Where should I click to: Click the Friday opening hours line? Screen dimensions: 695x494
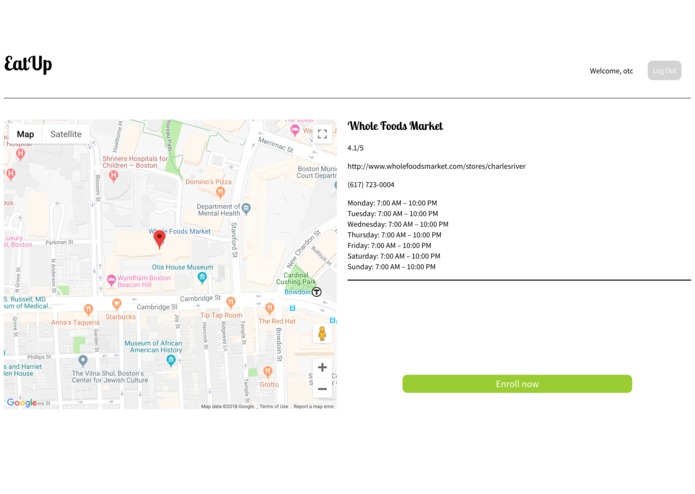point(389,245)
